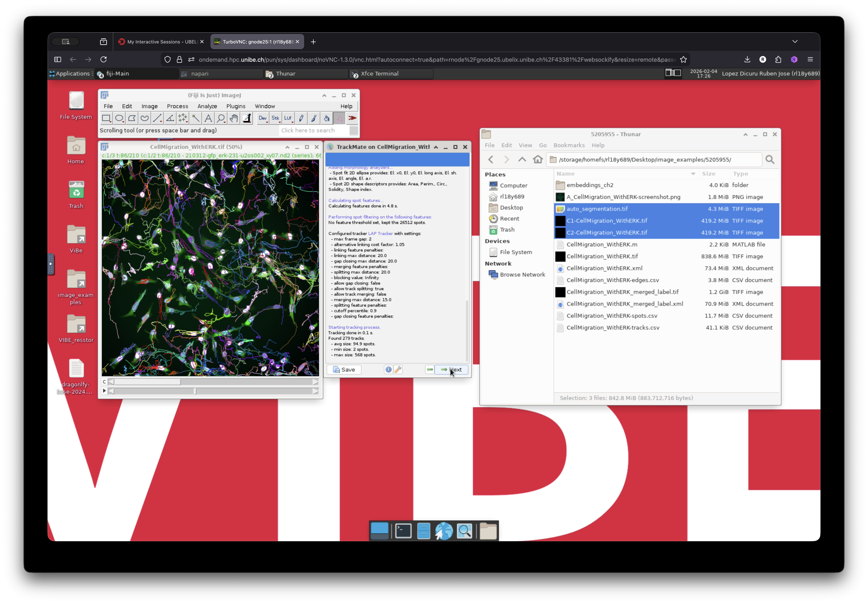Select the Wand tracing tool
Viewport: 868px width, 604px height.
pos(195,118)
